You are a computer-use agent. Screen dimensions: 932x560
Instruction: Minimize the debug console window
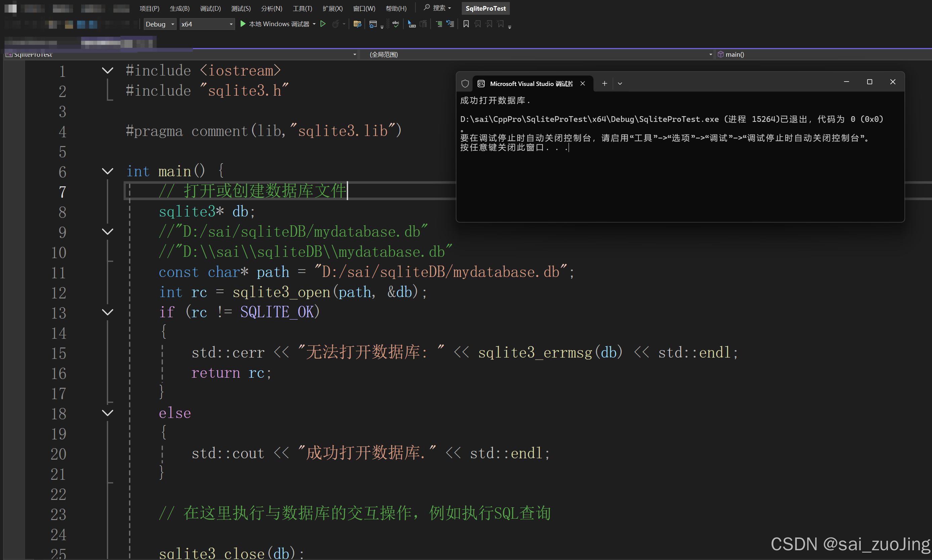tap(846, 82)
